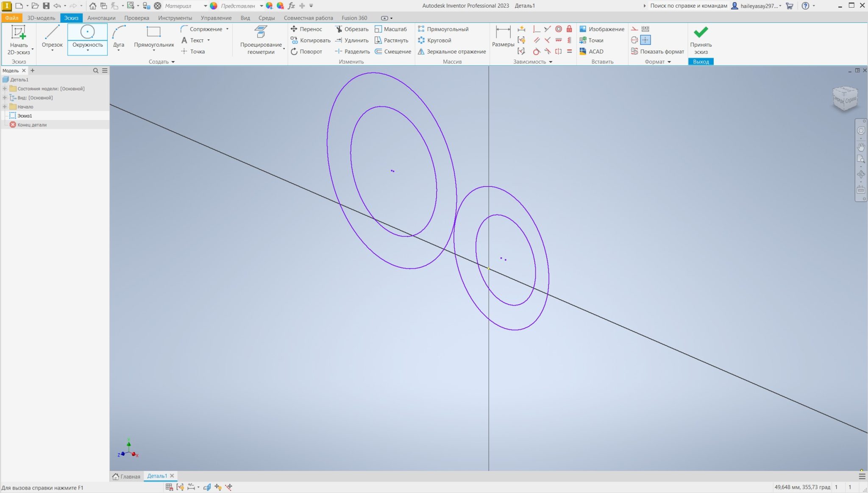Image resolution: width=868 pixels, height=493 pixels.
Task: Open the Главная document tab
Action: tap(126, 476)
